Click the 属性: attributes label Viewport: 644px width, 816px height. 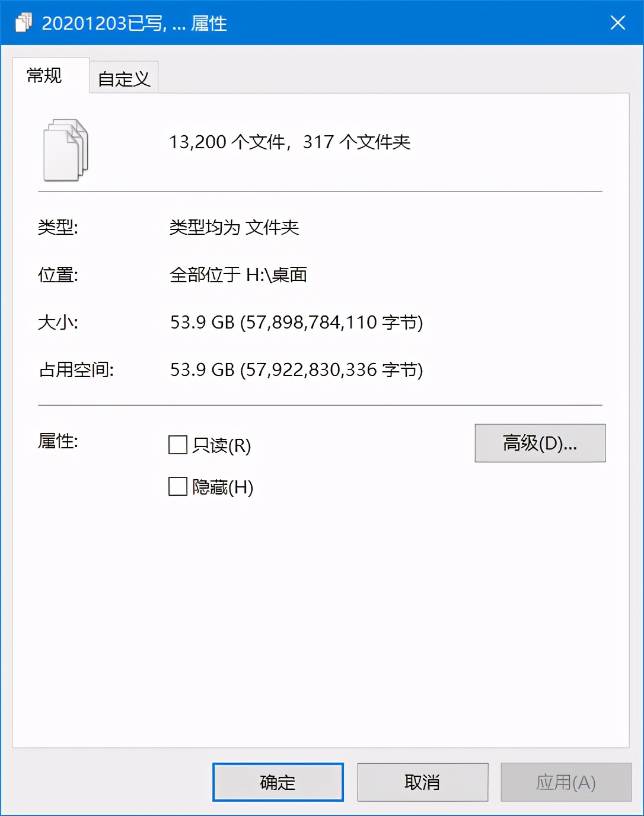[58, 441]
